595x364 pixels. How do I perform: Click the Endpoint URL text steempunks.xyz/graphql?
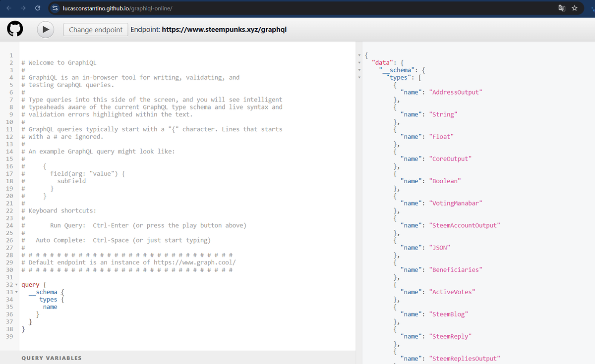click(225, 30)
